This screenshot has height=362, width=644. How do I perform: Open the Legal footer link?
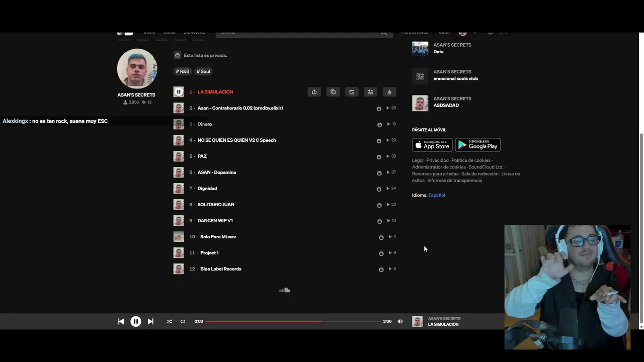coord(418,160)
